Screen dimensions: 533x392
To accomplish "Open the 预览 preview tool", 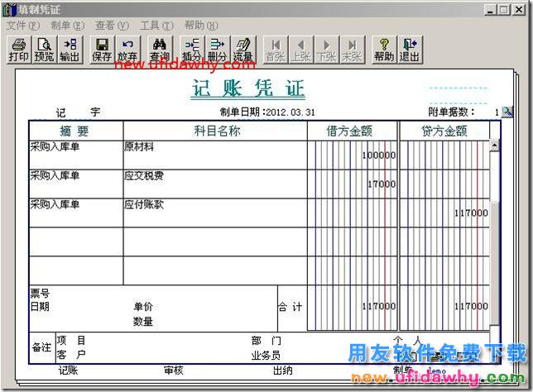I will tap(44, 50).
